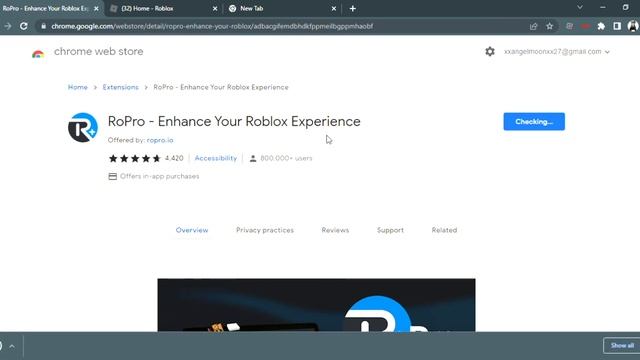
Task: Open the tab search dropdown arrow
Action: click(580, 7)
